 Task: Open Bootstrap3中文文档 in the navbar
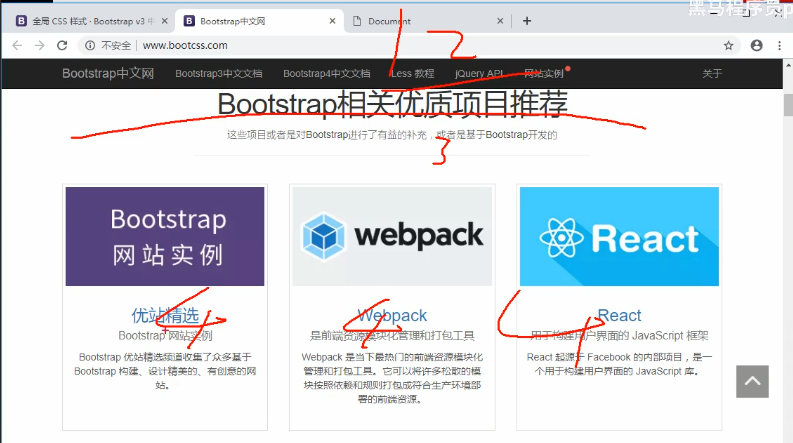point(218,73)
